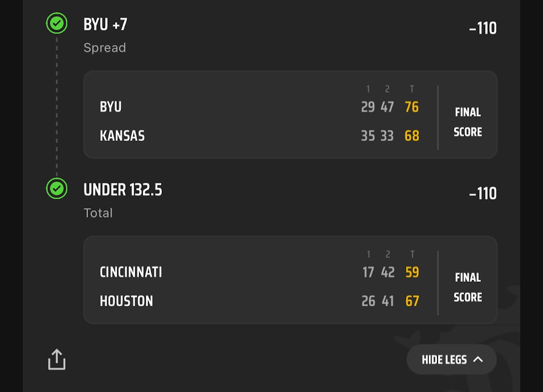Click the -110 odds for BYU +7
The image size is (543, 392).
pyautogui.click(x=483, y=29)
